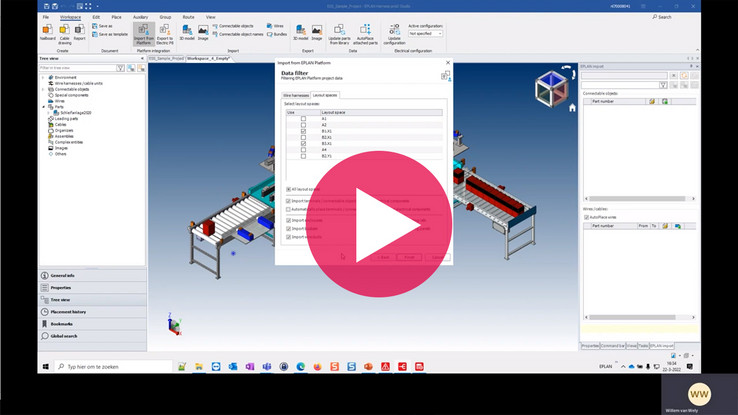The image size is (738, 415).
Task: Click the Wires/cables list horizontal scrollbar
Action: (639, 318)
